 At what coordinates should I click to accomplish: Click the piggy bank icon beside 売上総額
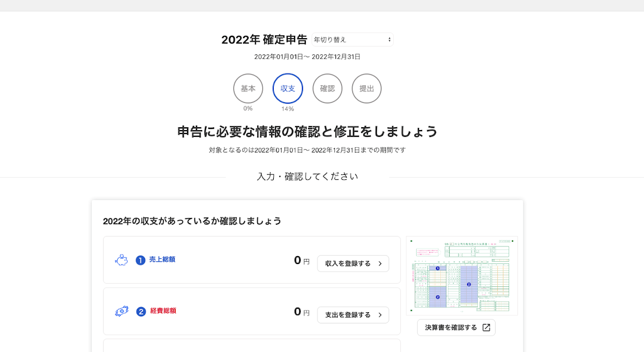point(121,260)
